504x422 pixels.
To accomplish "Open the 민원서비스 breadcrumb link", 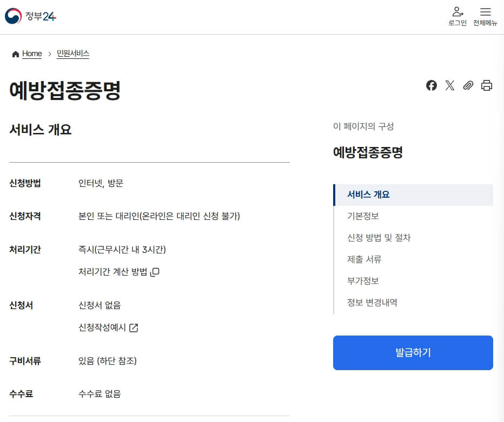I will [72, 53].
